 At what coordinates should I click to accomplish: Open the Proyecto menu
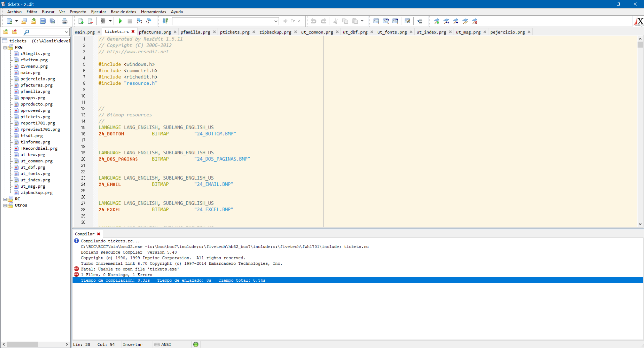tap(78, 12)
